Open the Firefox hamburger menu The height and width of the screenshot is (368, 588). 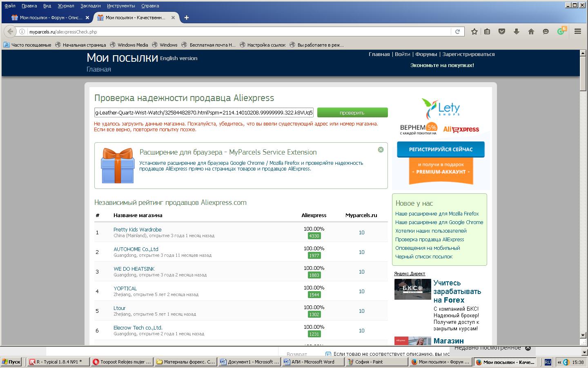(x=578, y=31)
